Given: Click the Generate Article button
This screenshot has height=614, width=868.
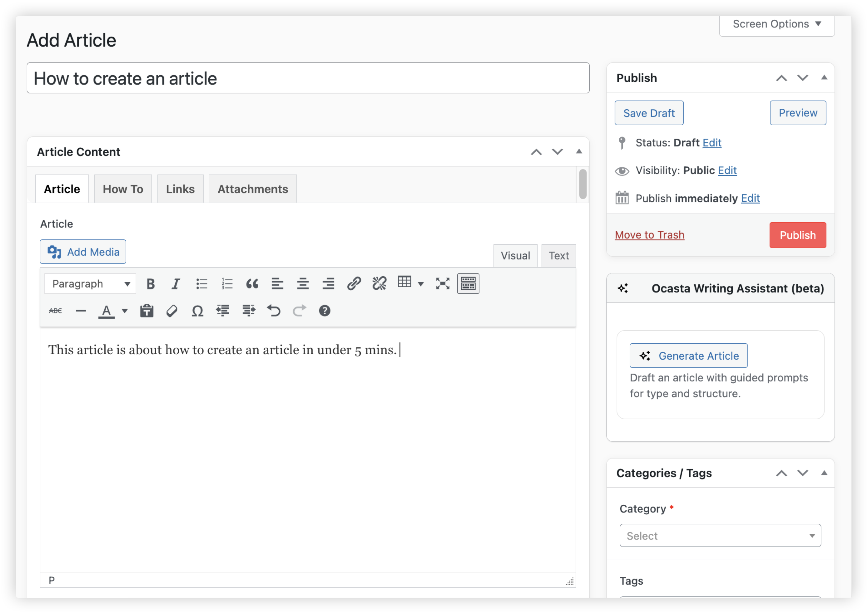Looking at the screenshot, I should pyautogui.click(x=688, y=356).
